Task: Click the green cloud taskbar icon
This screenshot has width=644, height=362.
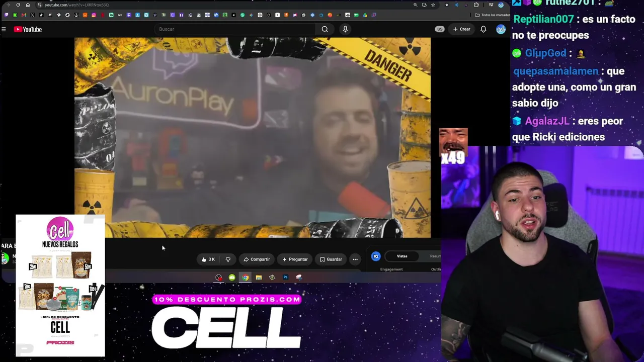Action: coord(232,278)
